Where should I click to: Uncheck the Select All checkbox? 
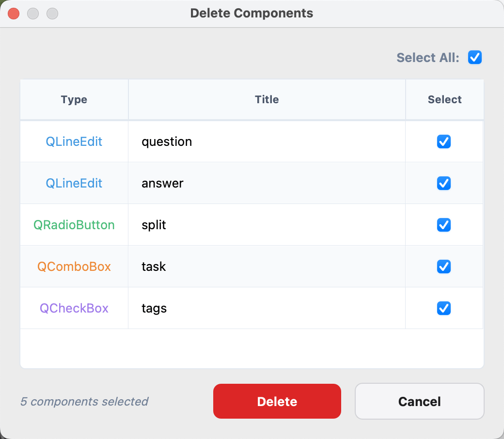(475, 58)
